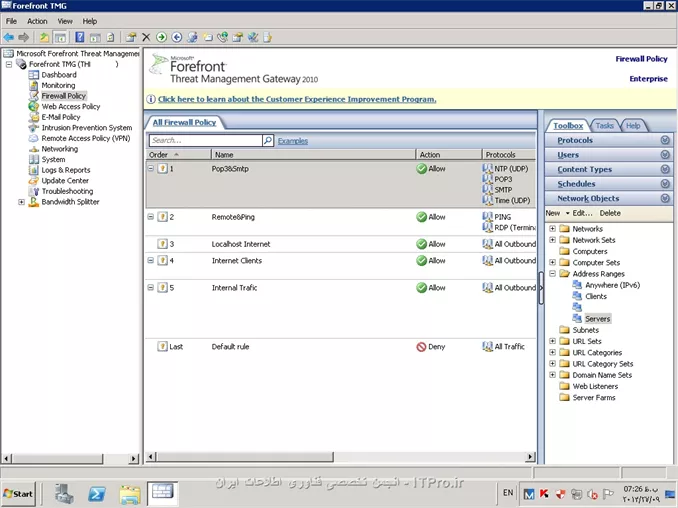678x508 pixels.
Task: Click the Up one level folder icon
Action: click(x=44, y=37)
